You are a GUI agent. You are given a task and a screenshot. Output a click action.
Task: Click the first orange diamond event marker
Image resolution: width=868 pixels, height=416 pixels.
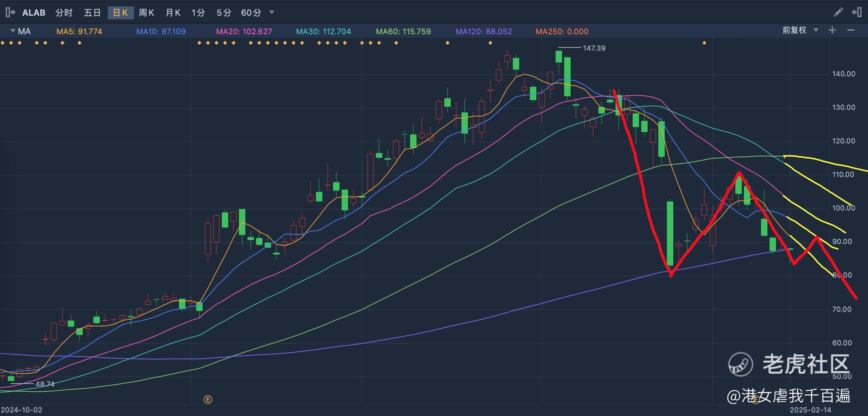click(x=2, y=43)
